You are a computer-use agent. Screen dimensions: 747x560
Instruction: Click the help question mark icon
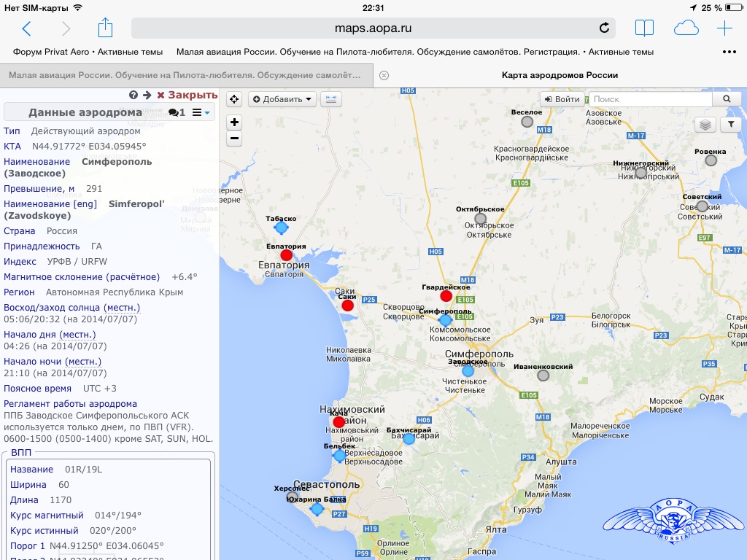133,95
